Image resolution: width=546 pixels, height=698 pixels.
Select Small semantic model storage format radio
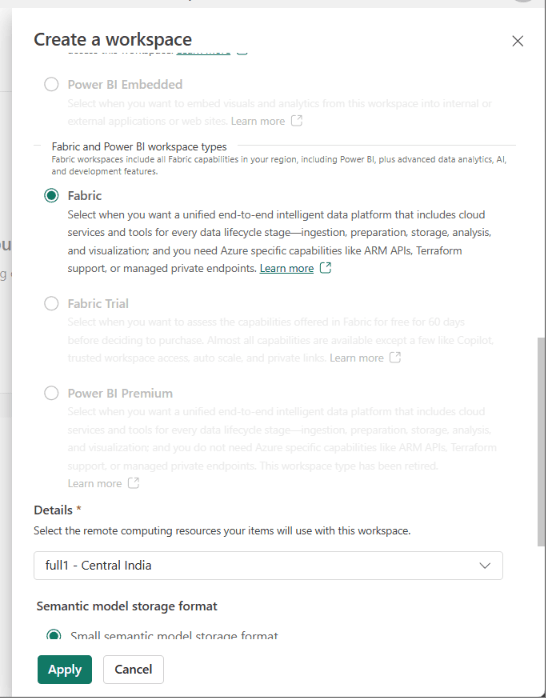coord(54,634)
